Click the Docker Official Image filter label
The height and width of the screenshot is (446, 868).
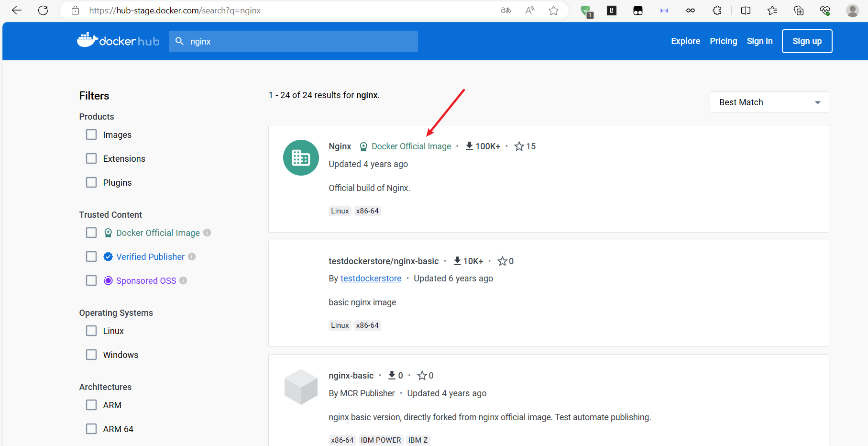coord(158,233)
